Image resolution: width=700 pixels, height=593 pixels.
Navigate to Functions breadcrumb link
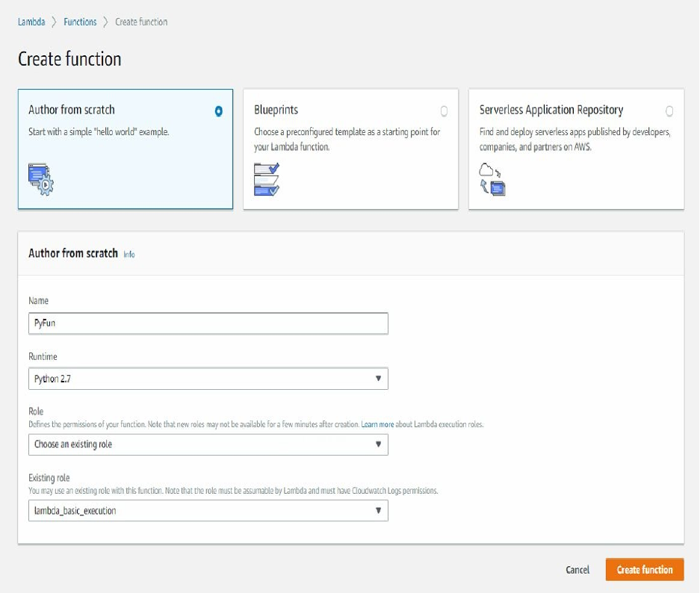[x=80, y=22]
